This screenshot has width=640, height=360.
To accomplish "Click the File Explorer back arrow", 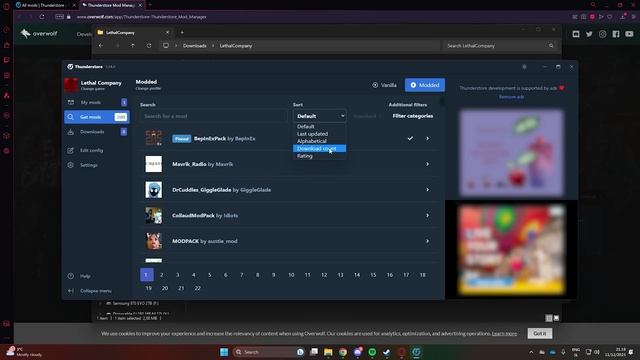I will click(101, 46).
